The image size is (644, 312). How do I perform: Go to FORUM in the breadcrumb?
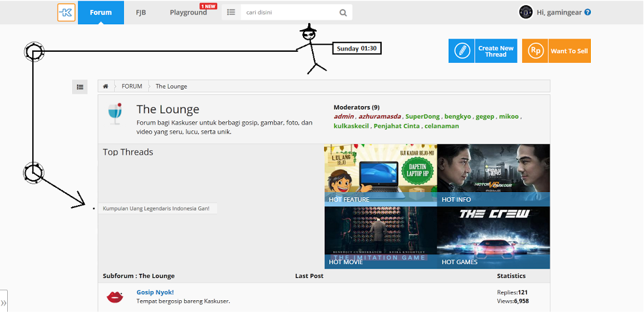coord(132,87)
